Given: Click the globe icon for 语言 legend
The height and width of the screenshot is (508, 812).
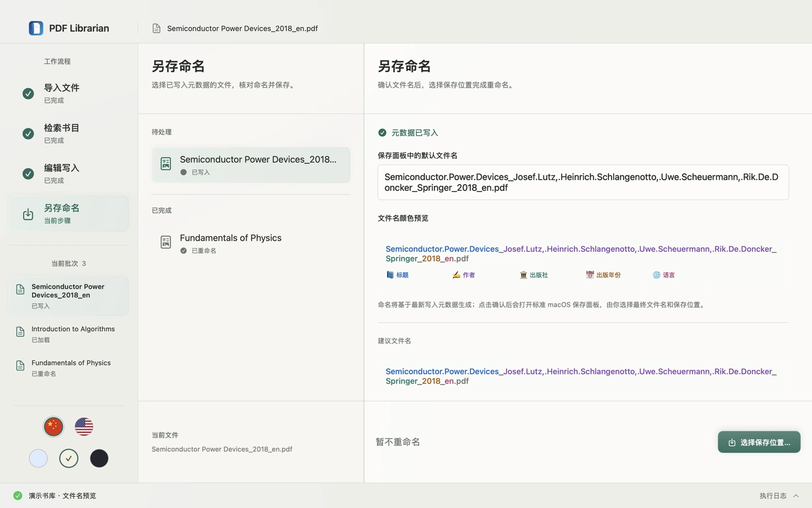Looking at the screenshot, I should coord(656,275).
